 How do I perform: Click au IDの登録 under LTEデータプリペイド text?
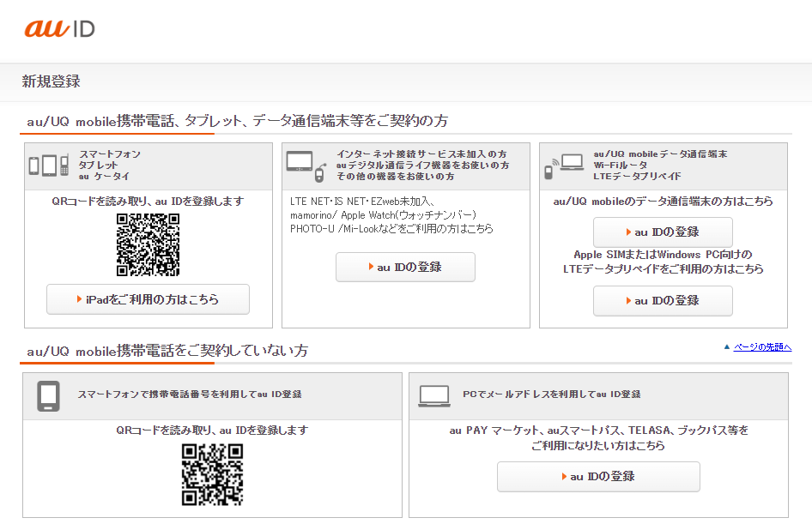pyautogui.click(x=663, y=301)
